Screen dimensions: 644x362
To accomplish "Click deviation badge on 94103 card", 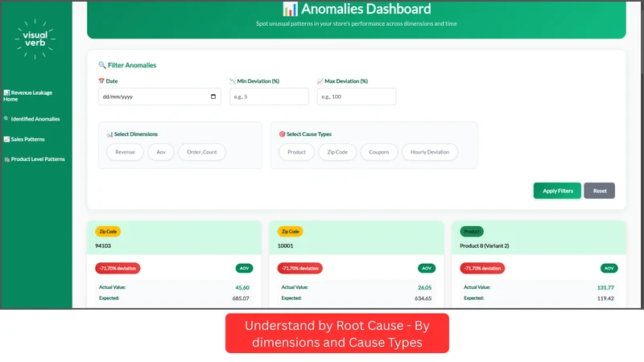I will [118, 269].
